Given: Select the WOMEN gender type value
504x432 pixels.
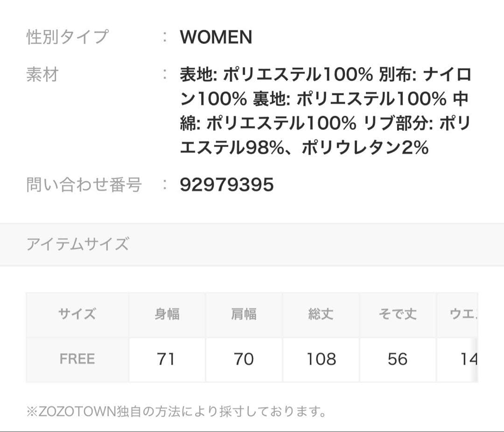Looking at the screenshot, I should tap(216, 37).
